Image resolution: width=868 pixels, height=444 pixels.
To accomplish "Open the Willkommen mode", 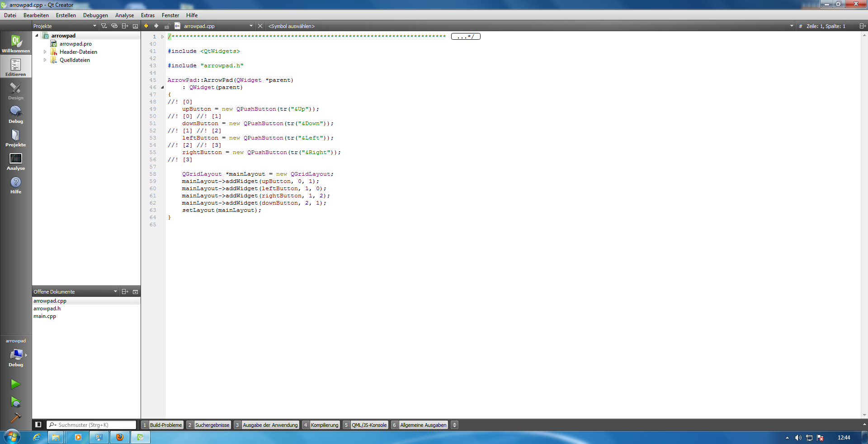I will point(16,44).
